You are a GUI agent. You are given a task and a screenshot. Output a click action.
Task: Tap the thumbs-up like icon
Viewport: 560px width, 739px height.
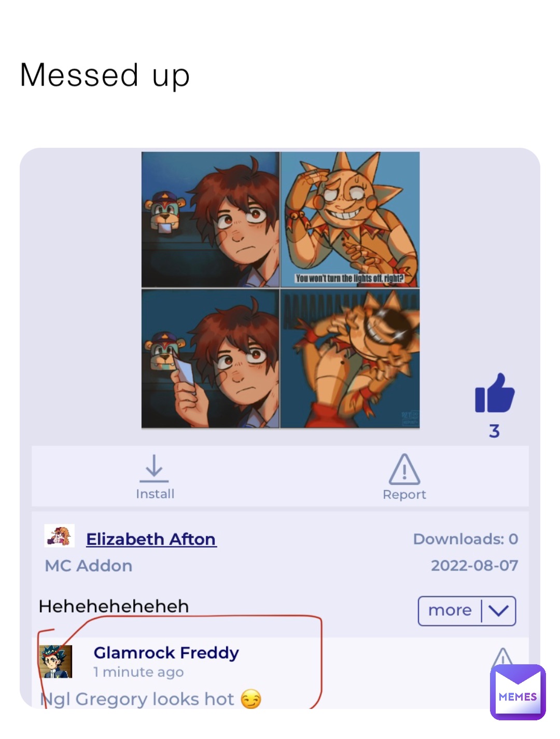tap(495, 393)
